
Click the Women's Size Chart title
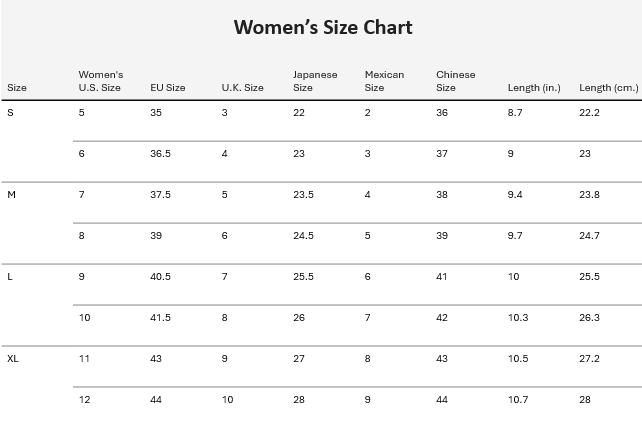click(x=322, y=27)
